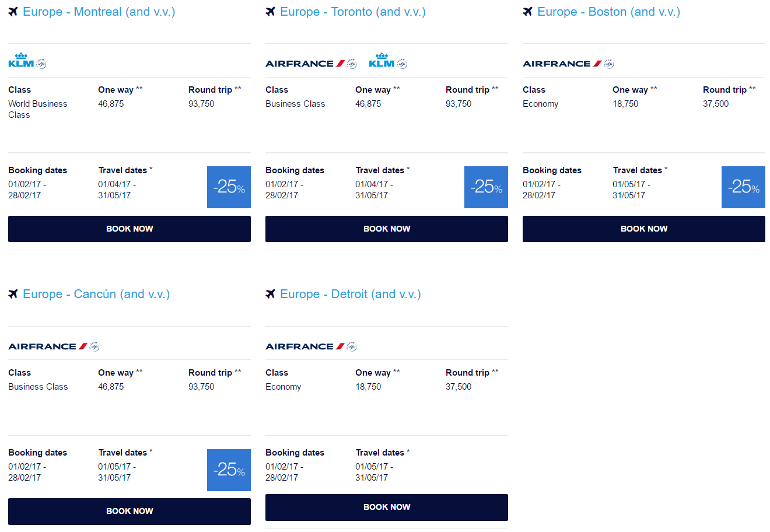The image size is (770, 532).
Task: Select the Economy class text for Boston
Action: pyautogui.click(x=540, y=104)
